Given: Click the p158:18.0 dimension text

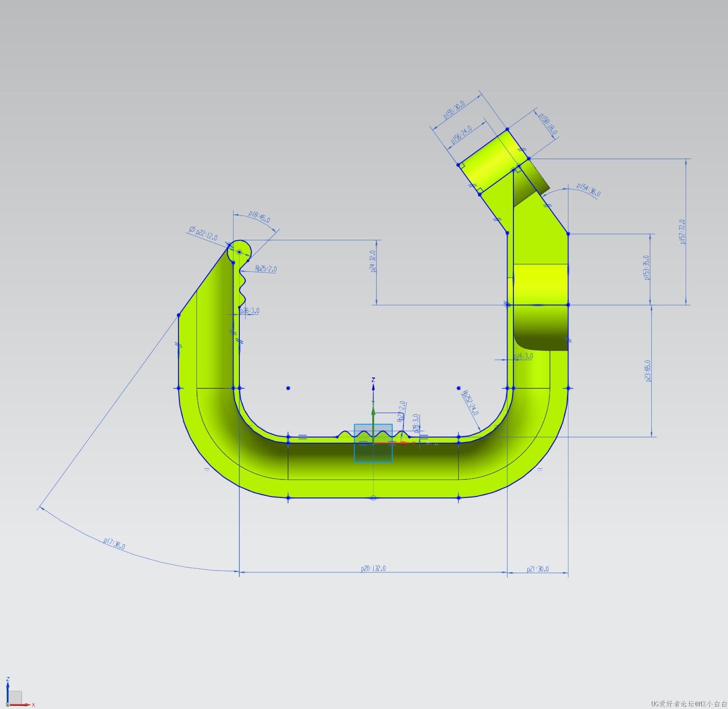Looking at the screenshot, I should (548, 124).
